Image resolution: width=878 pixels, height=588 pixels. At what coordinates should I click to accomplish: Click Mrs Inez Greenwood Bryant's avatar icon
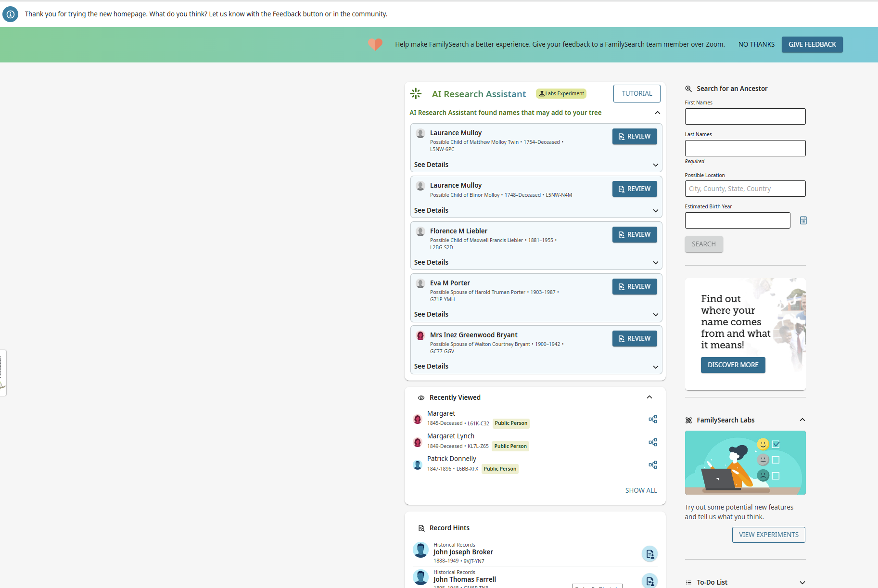[x=420, y=335]
